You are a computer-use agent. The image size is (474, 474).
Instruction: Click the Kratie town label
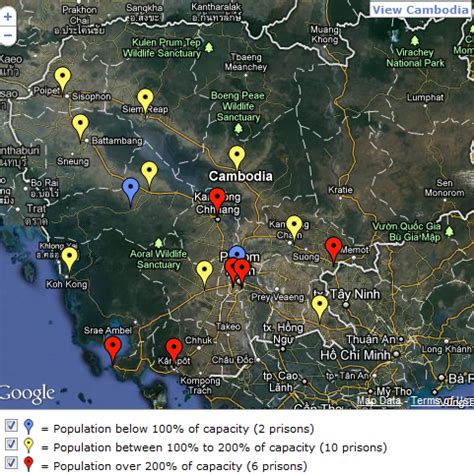click(340, 190)
